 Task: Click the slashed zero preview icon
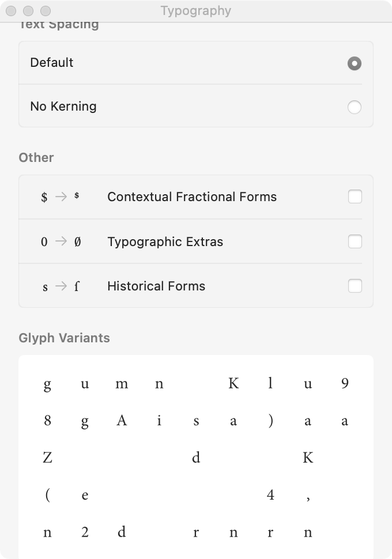pyautogui.click(x=61, y=241)
